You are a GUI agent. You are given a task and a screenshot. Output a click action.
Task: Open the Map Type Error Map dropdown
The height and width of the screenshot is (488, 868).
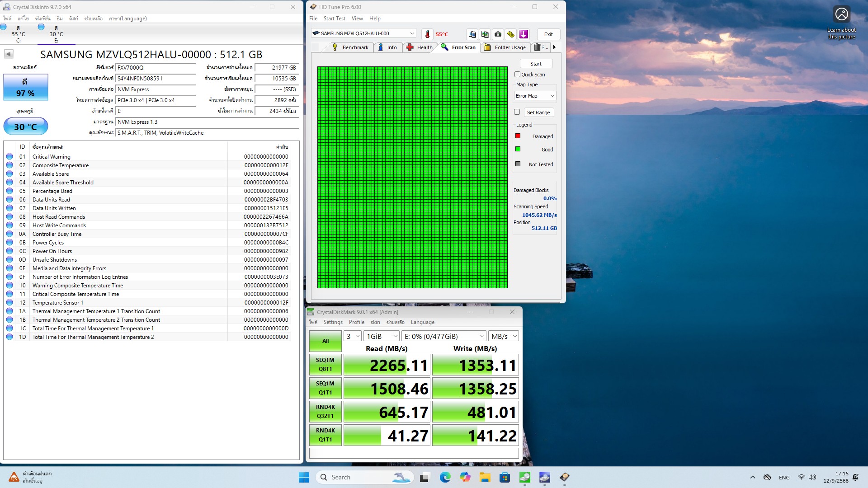coord(535,96)
